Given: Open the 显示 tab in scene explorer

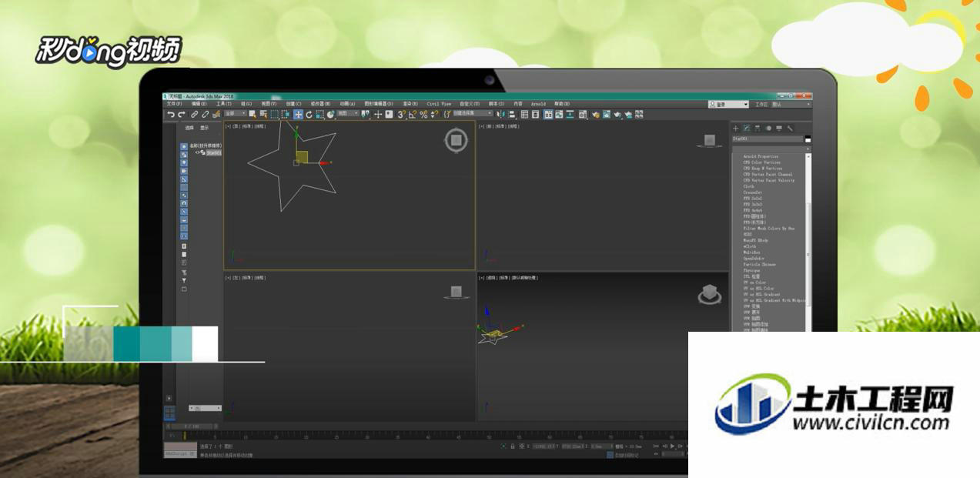Looking at the screenshot, I should point(204,128).
